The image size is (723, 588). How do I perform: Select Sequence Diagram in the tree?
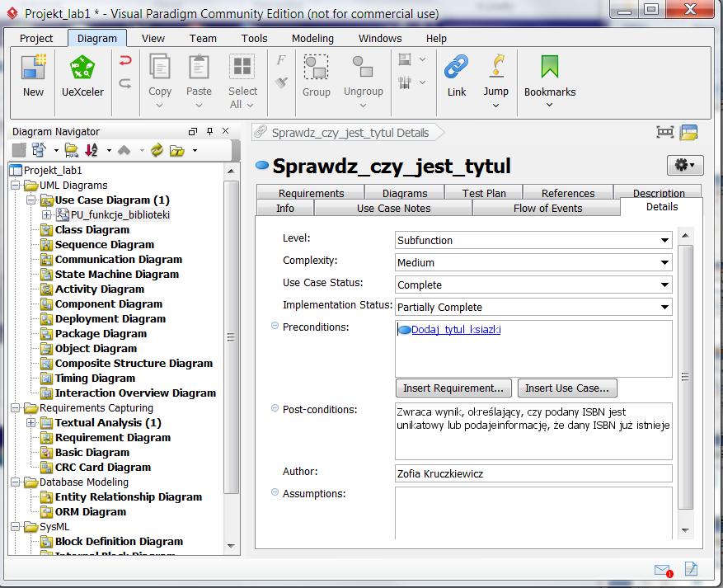tap(104, 244)
